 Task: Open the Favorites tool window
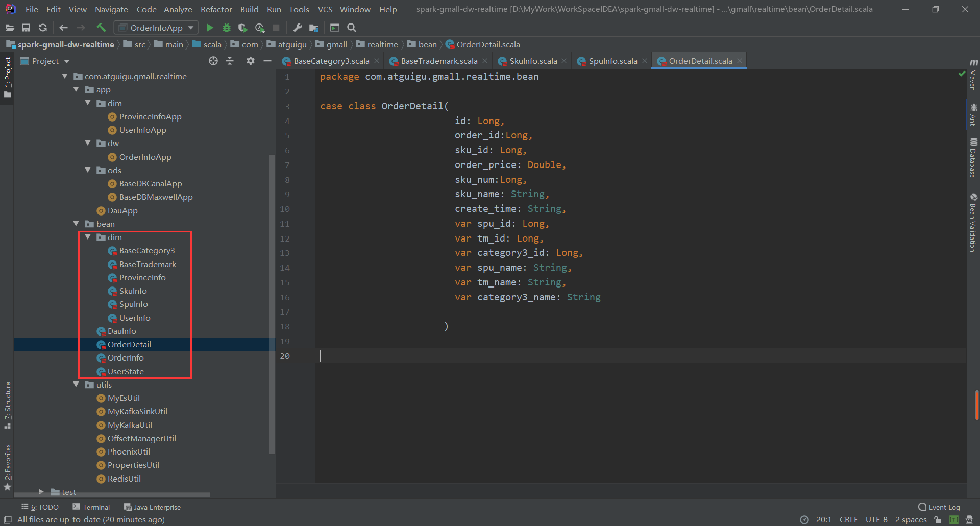click(7, 467)
